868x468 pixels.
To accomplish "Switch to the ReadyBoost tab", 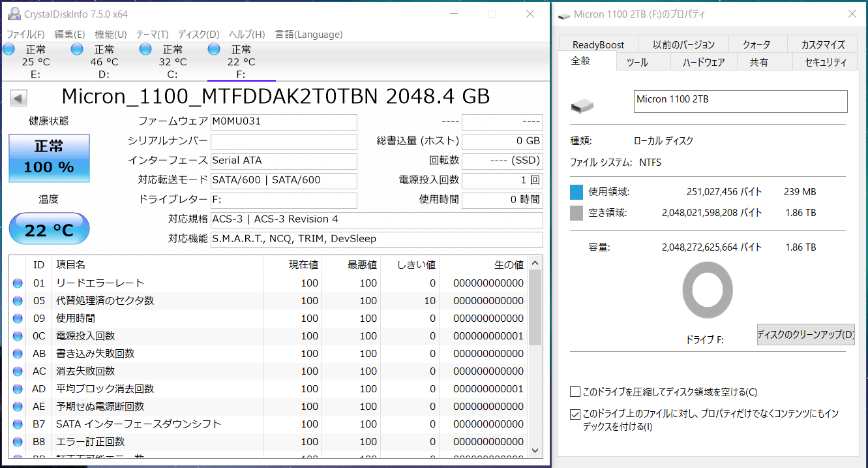I will (598, 44).
